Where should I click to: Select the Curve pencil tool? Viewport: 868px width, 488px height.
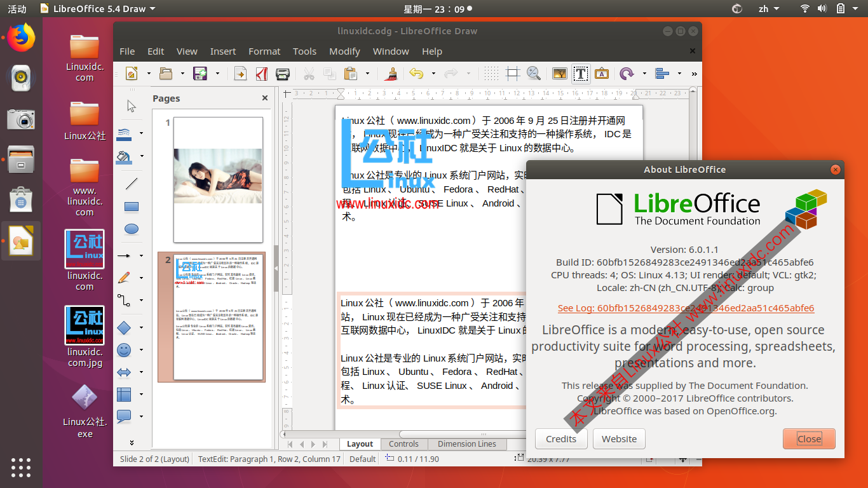[x=124, y=278]
